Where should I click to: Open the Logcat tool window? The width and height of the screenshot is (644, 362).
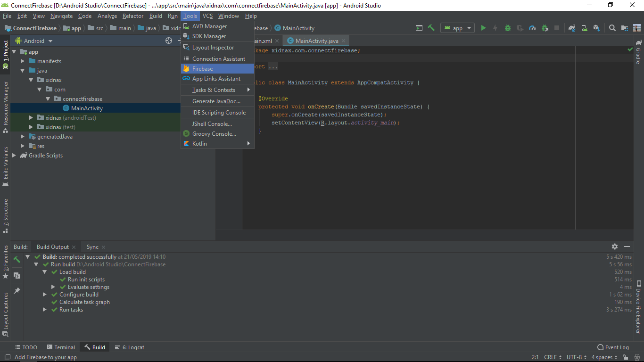(x=130, y=347)
